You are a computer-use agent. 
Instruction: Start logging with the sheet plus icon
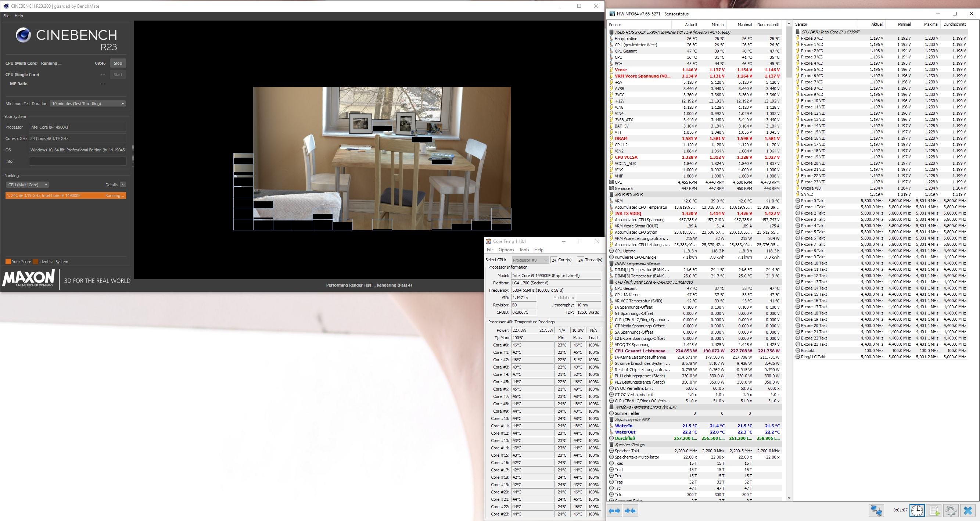click(x=934, y=510)
